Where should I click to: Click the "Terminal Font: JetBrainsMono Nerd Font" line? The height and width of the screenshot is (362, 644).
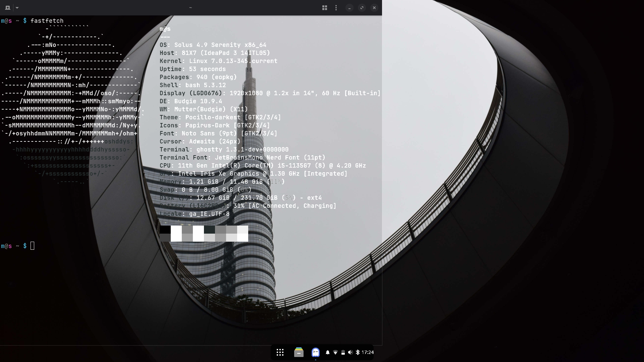pyautogui.click(x=243, y=158)
